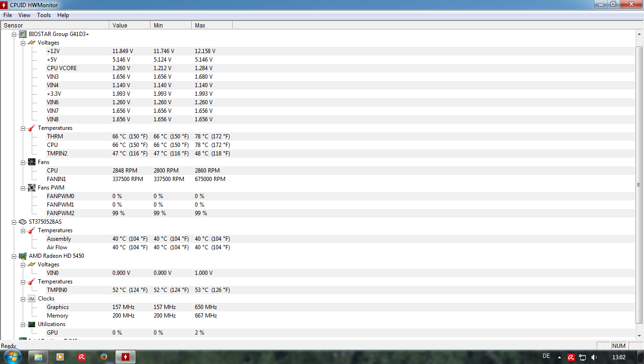644x364 pixels.
Task: Click the DE language indicator
Action: pyautogui.click(x=546, y=355)
